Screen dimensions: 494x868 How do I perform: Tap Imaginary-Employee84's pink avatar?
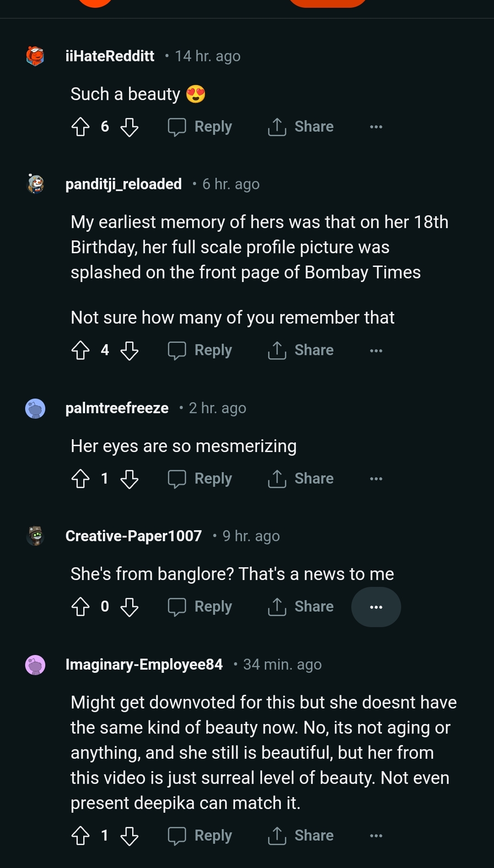coord(35,665)
